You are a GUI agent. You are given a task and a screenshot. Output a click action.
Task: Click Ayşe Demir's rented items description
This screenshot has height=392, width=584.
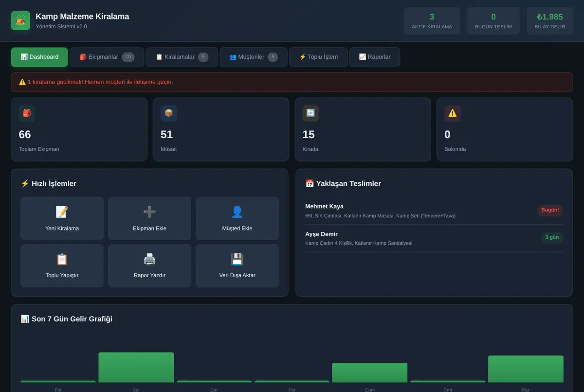click(x=359, y=243)
